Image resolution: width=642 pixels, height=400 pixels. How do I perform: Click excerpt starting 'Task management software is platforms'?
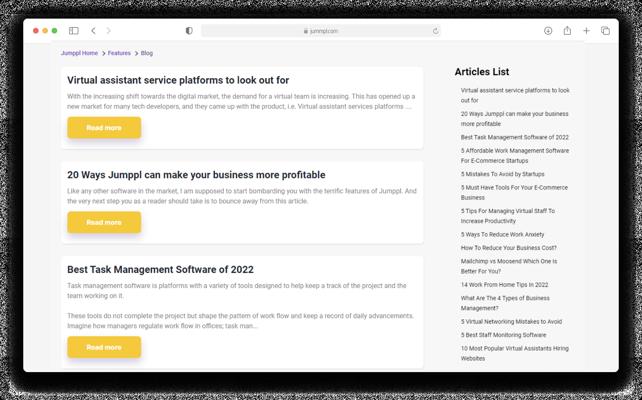click(237, 291)
